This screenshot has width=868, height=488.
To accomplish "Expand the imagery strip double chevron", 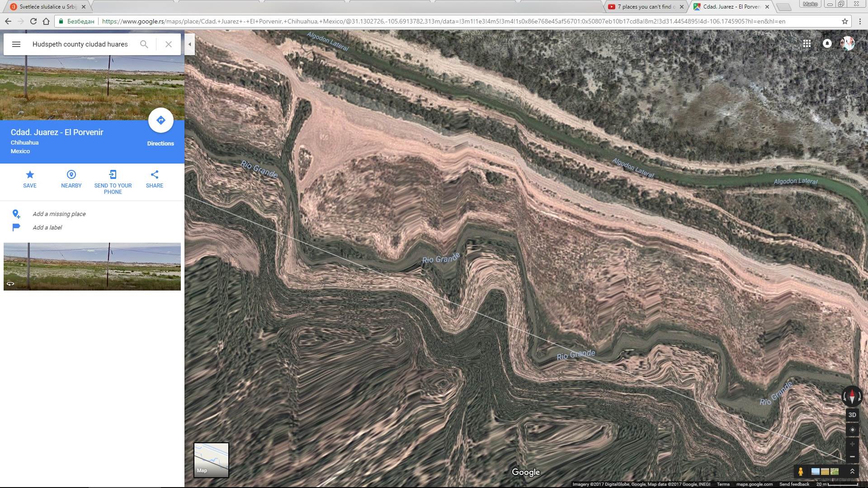I will [x=852, y=471].
